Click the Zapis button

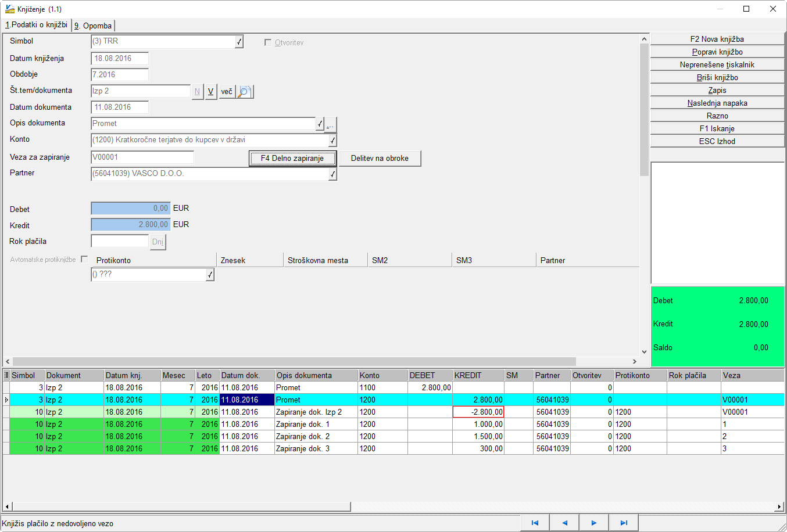point(717,90)
